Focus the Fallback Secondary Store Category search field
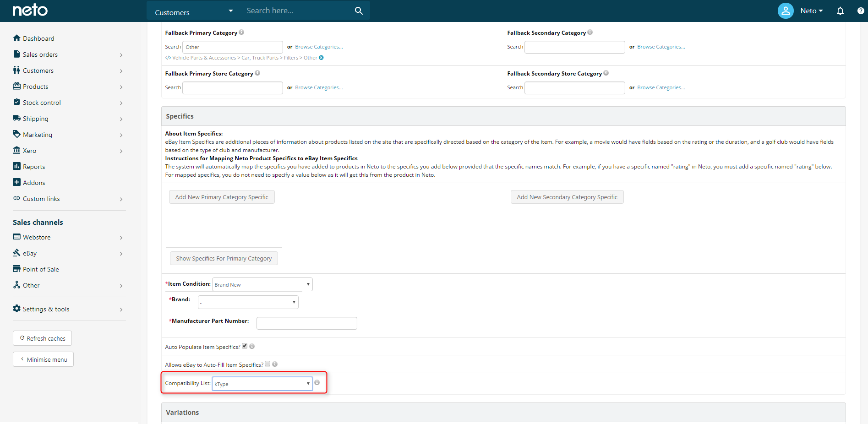This screenshot has height=424, width=868. (x=575, y=88)
